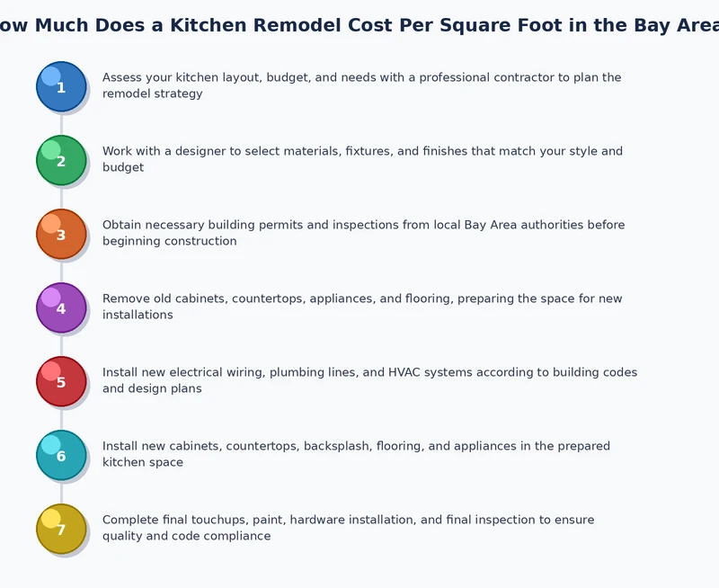Click the 'Assess your kitchen layout' step text
719x588 pixels.
pos(362,85)
